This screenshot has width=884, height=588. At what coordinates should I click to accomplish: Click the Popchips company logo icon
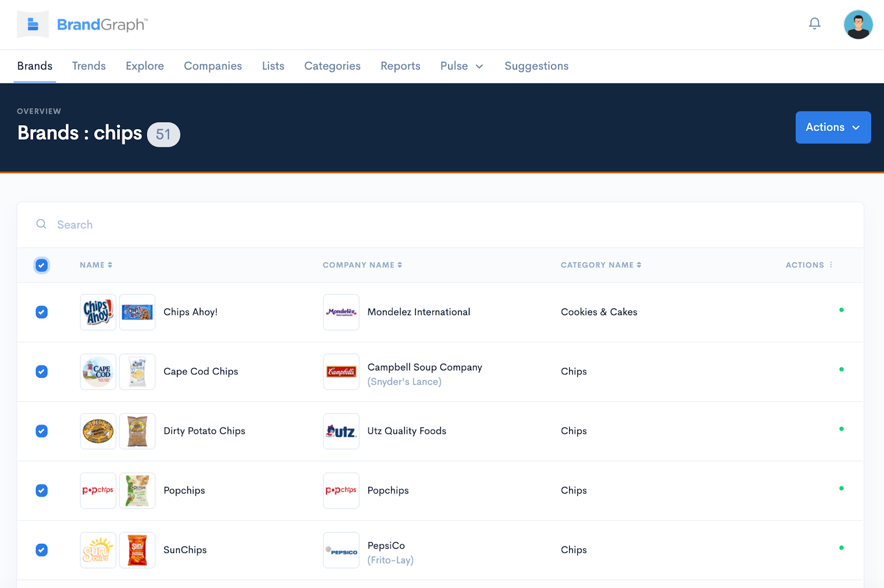(341, 490)
